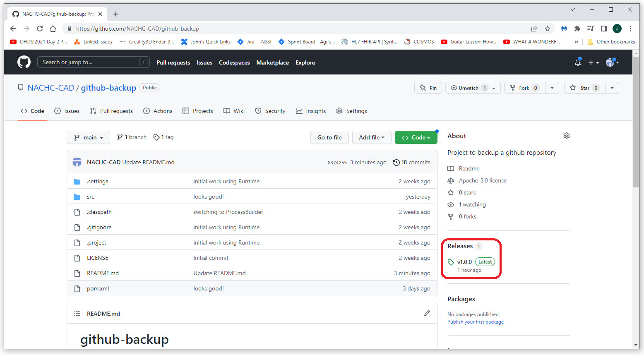This screenshot has width=644, height=355.
Task: Bookmark this page with the star icon
Action: [548, 29]
